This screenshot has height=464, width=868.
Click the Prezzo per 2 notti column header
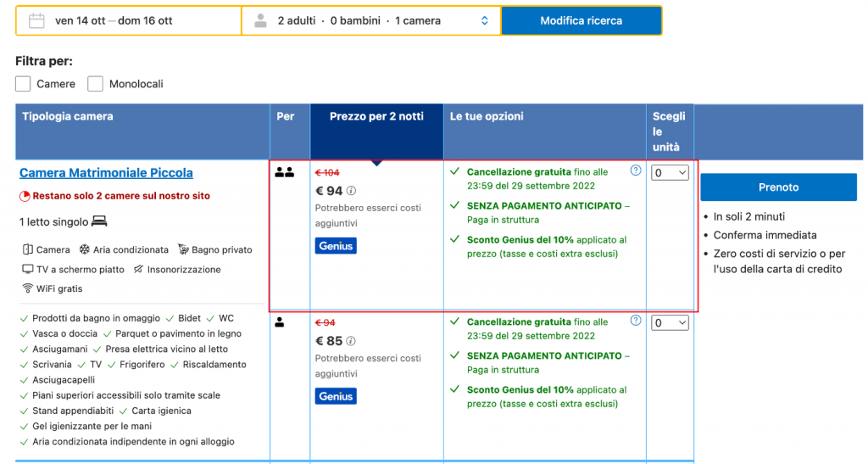[x=376, y=116]
